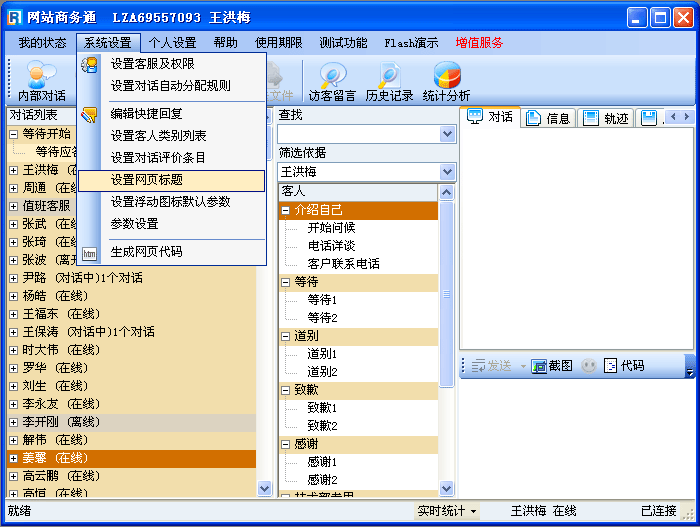Viewport: 700px width, 527px height.
Task: Switch to the 轨迹 tab
Action: (x=606, y=118)
